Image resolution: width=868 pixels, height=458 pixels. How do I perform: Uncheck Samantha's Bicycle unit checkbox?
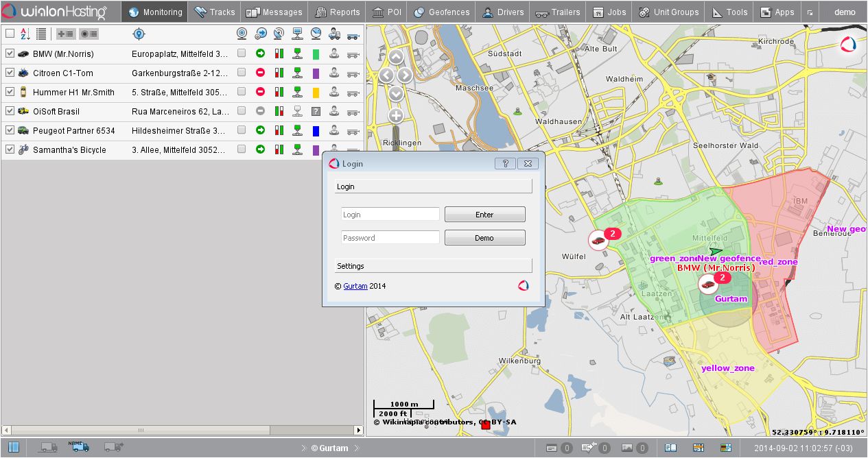coord(10,149)
